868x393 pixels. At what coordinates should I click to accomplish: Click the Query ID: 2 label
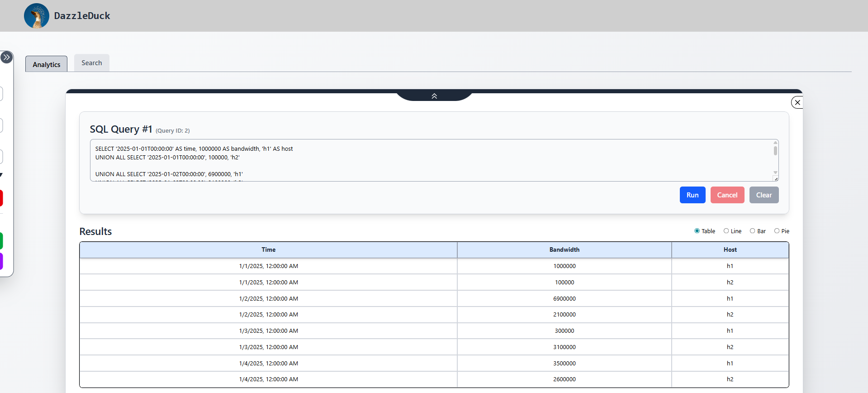pyautogui.click(x=173, y=131)
